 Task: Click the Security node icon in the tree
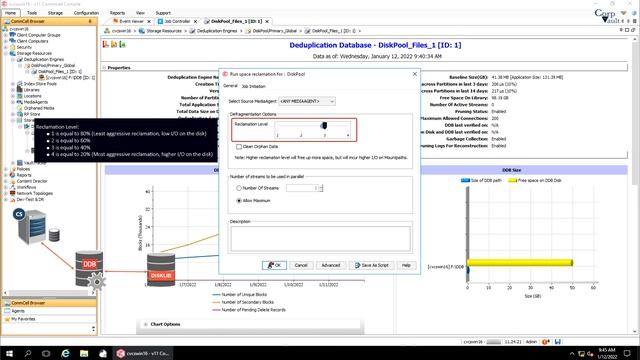click(x=12, y=47)
